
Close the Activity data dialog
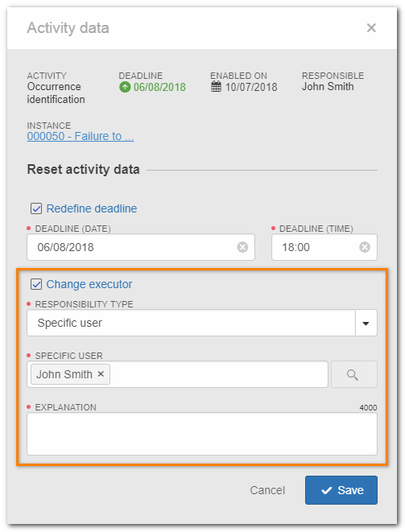click(371, 28)
